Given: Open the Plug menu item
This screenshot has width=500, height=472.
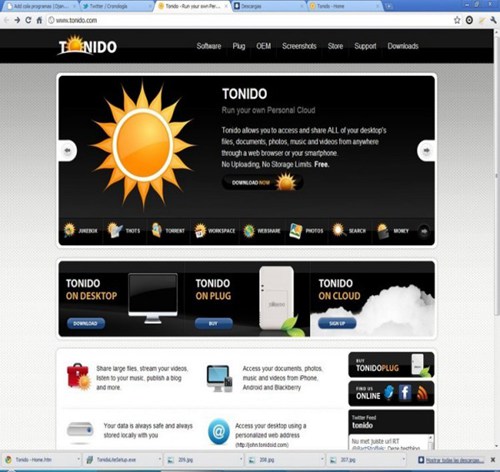Looking at the screenshot, I should point(239,46).
